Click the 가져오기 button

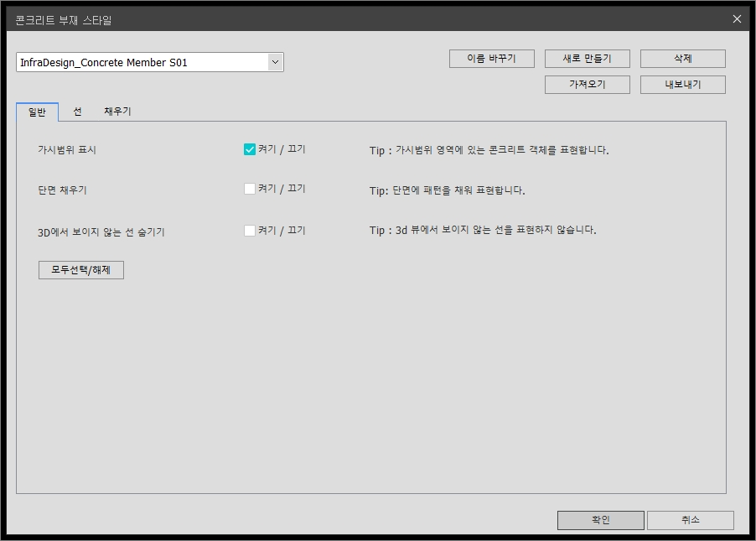[587, 85]
